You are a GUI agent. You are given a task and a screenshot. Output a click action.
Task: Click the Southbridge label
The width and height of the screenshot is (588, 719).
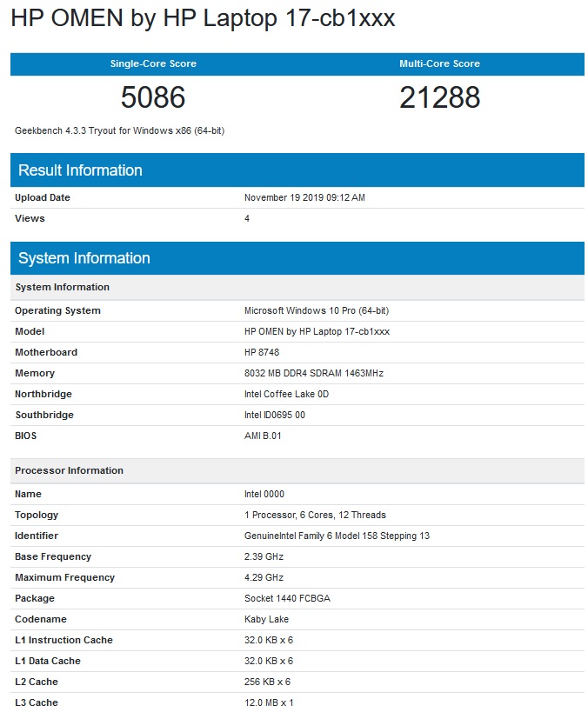[x=44, y=415]
